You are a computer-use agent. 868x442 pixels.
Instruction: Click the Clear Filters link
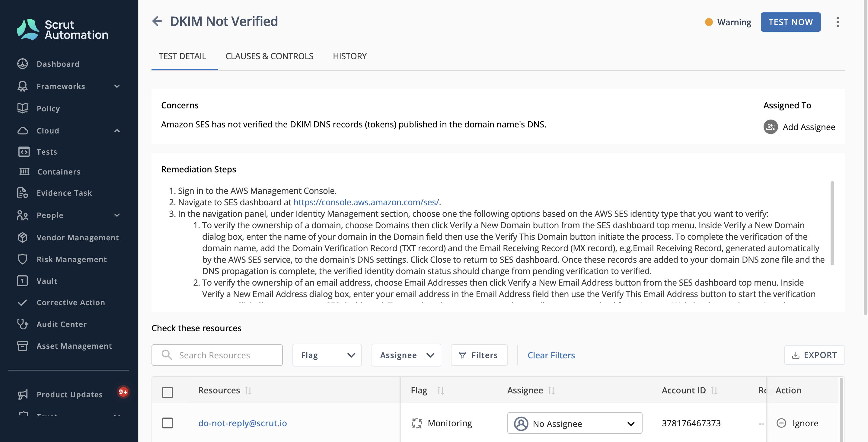click(x=551, y=355)
